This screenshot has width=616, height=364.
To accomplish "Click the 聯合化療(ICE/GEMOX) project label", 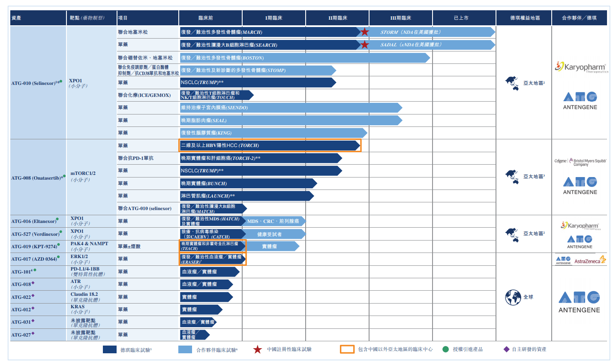I will point(144,95).
